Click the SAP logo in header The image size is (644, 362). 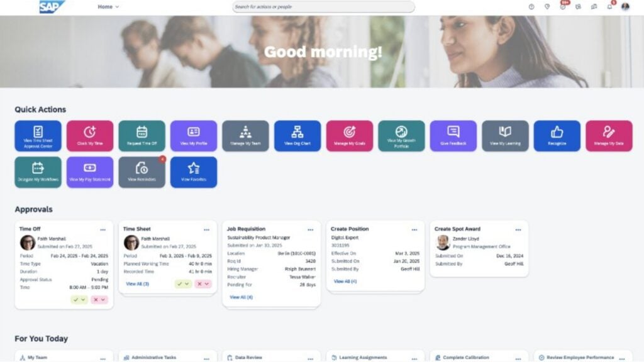pyautogui.click(x=52, y=6)
